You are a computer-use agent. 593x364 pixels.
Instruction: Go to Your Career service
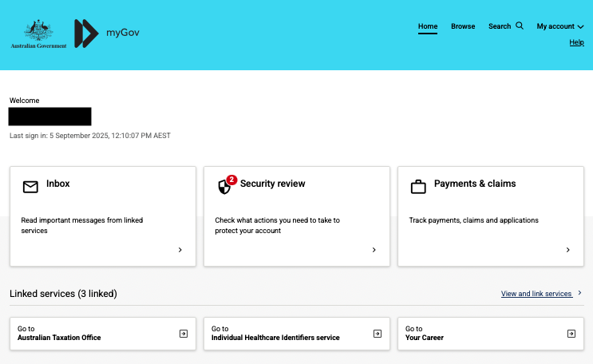tap(491, 334)
